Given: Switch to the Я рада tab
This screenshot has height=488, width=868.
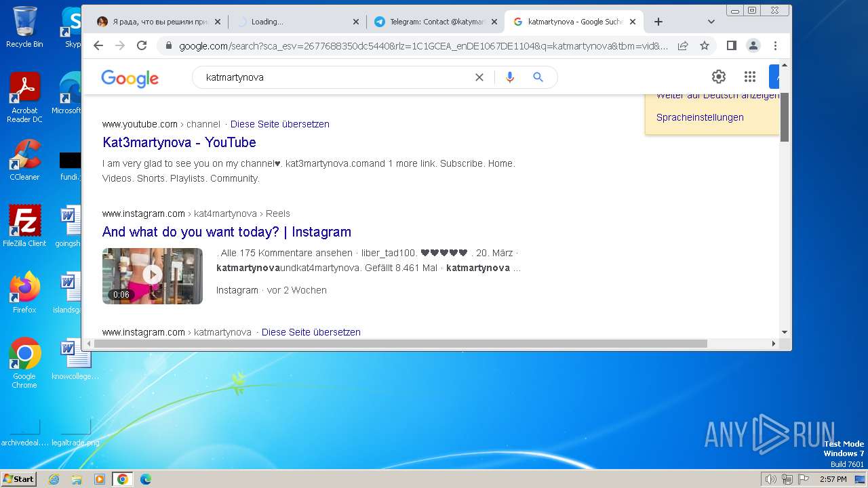Looking at the screenshot, I should tap(159, 22).
